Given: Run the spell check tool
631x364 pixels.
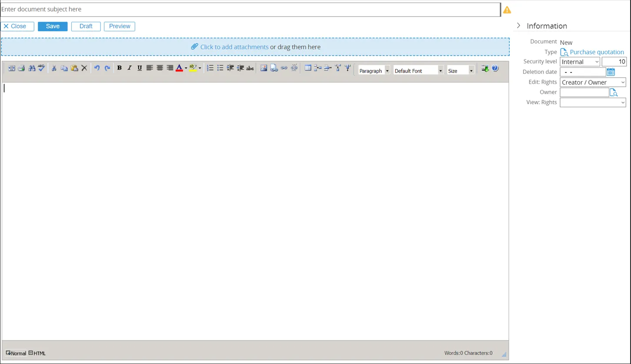Looking at the screenshot, I should point(41,68).
